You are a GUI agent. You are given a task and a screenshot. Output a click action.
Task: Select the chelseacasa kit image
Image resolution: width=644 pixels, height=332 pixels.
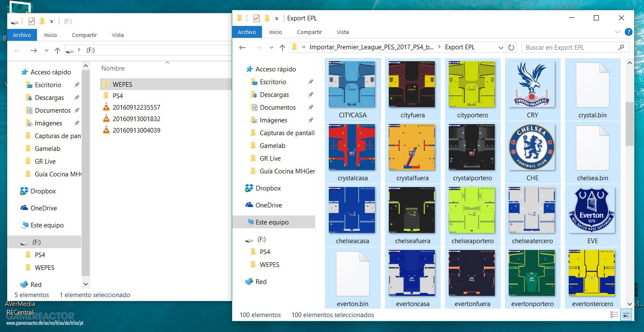pos(352,210)
